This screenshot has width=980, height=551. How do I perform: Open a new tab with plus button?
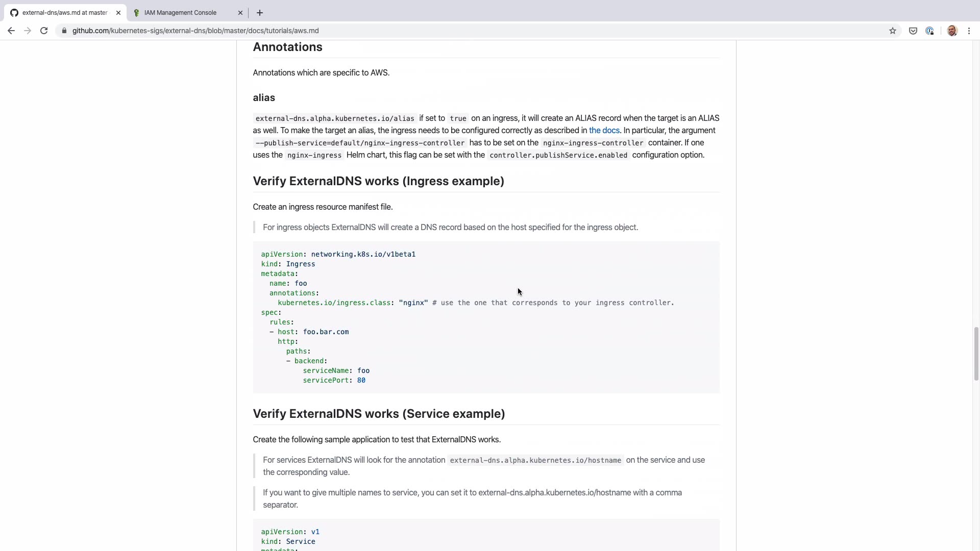tap(260, 13)
